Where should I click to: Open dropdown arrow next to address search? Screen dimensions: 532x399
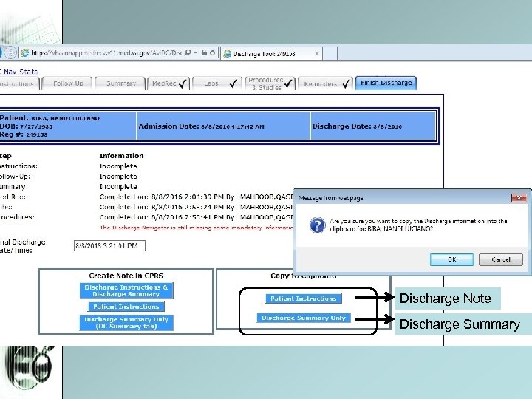(x=196, y=52)
